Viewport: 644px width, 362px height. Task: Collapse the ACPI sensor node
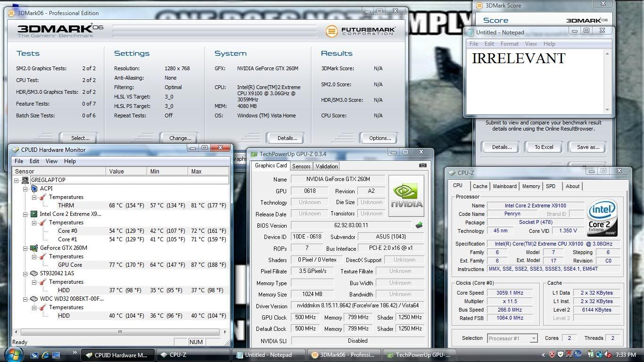25,189
